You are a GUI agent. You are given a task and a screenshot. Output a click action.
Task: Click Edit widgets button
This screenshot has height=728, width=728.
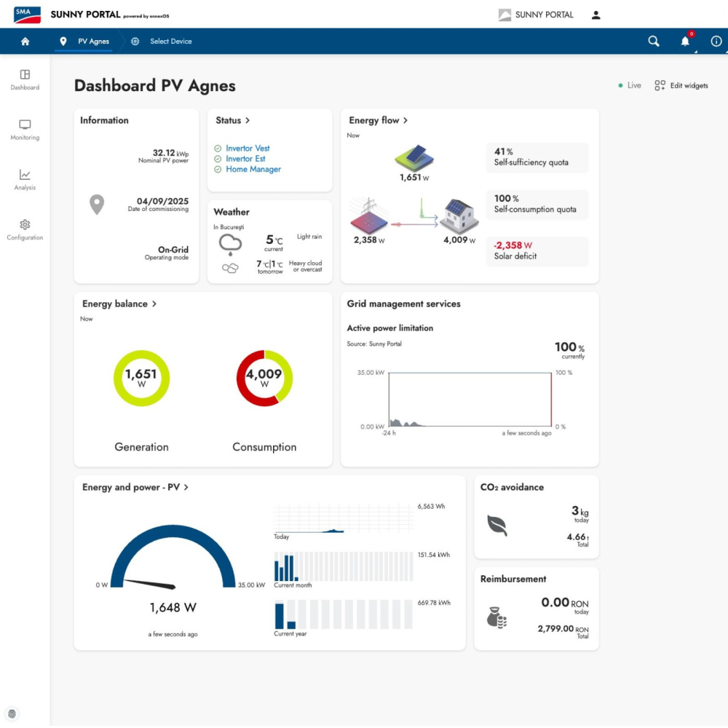click(681, 85)
